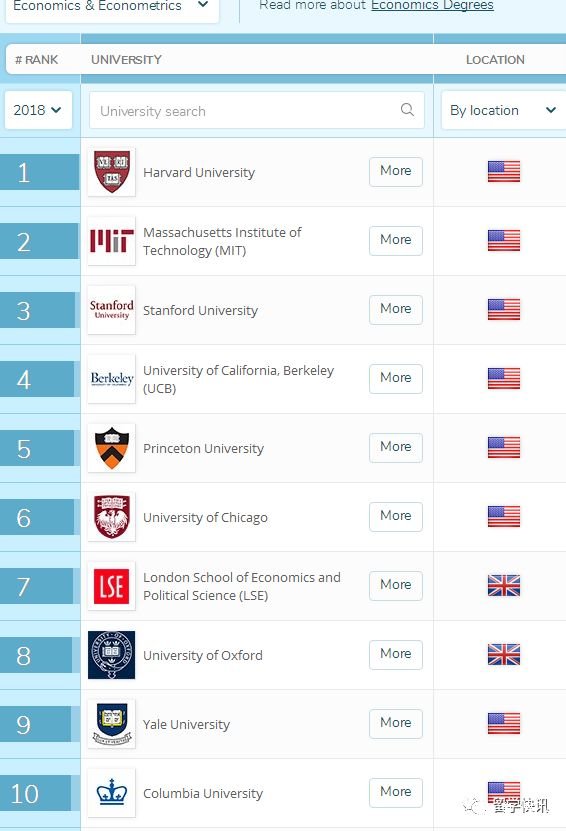Open the 2018 year dropdown
566x831 pixels.
[38, 110]
